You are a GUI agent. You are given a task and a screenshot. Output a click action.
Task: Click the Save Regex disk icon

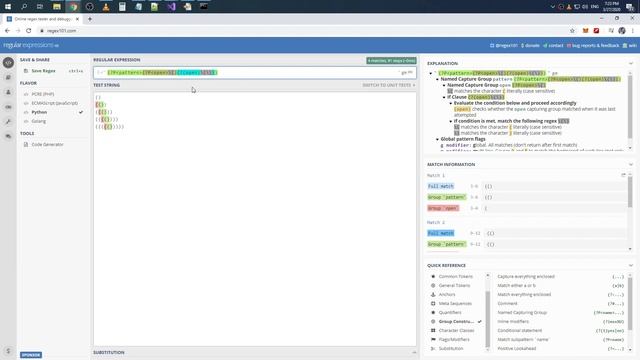click(26, 71)
